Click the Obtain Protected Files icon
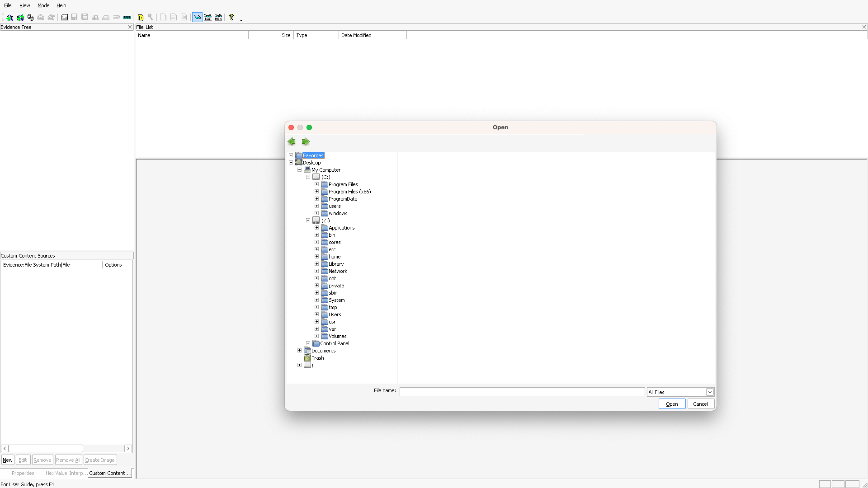Image resolution: width=868 pixels, height=488 pixels. (141, 17)
